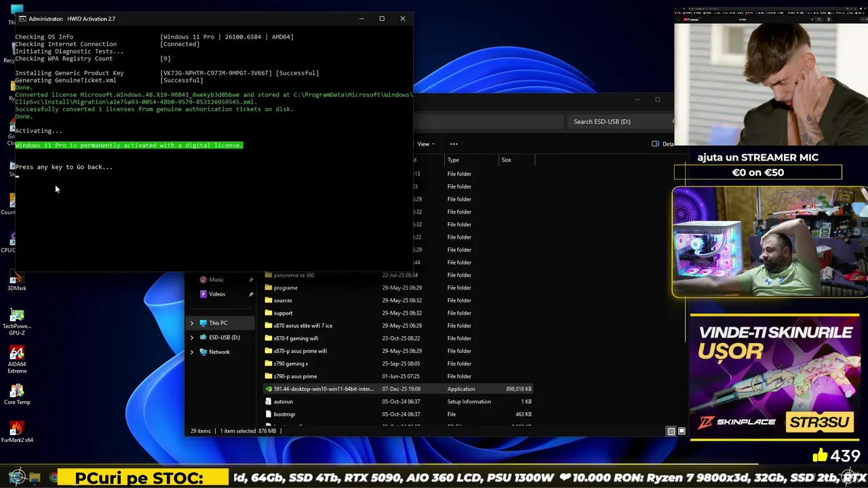The height and width of the screenshot is (488, 868).
Task: Click the €0 on €50 donation goal bar
Action: coord(757,173)
